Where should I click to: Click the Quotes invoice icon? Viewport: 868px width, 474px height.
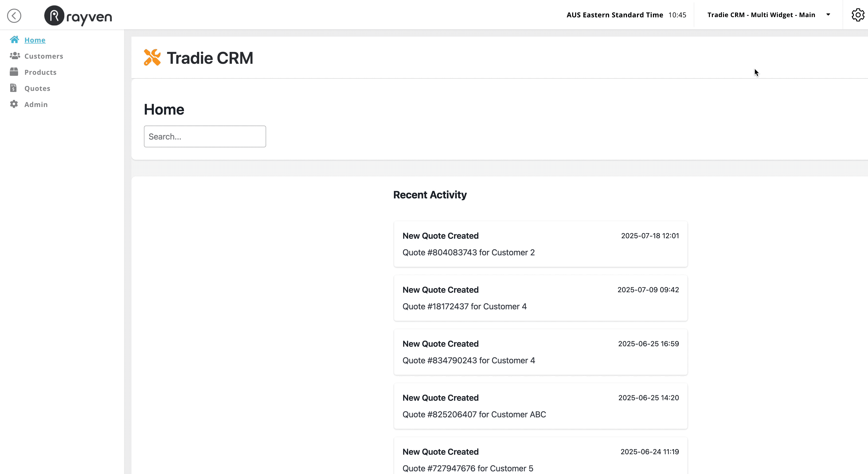13,88
